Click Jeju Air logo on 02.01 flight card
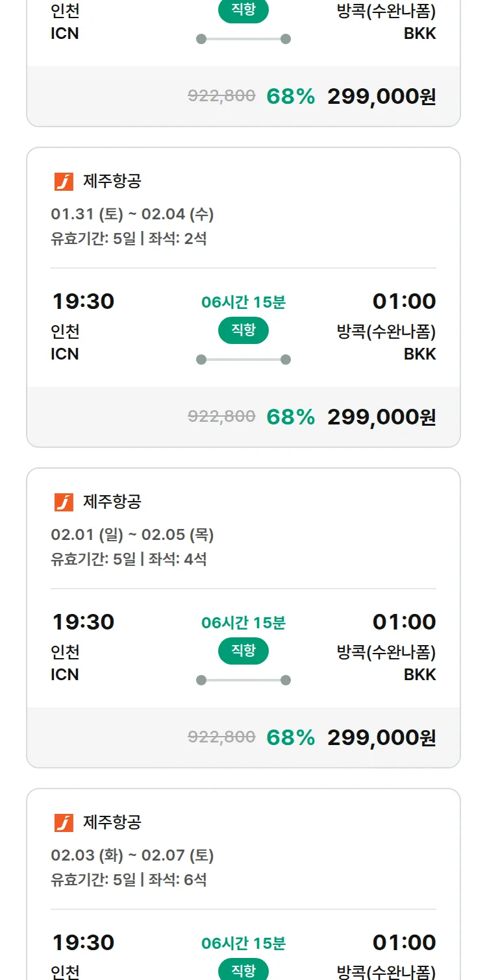The height and width of the screenshot is (980, 487). [64, 502]
